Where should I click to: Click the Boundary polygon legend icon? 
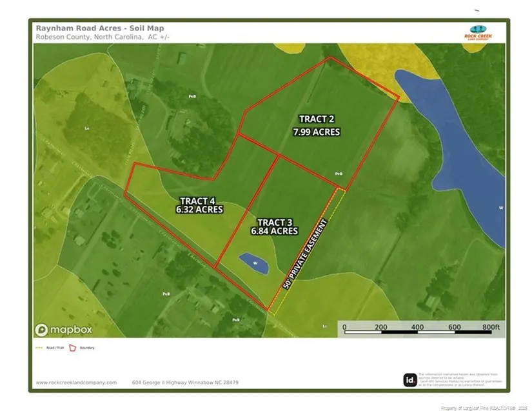(73, 347)
